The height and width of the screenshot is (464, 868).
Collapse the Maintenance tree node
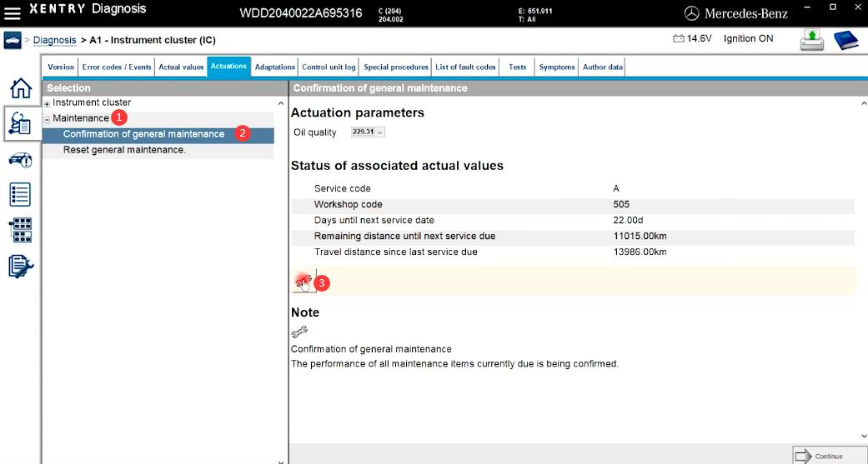coord(47,119)
